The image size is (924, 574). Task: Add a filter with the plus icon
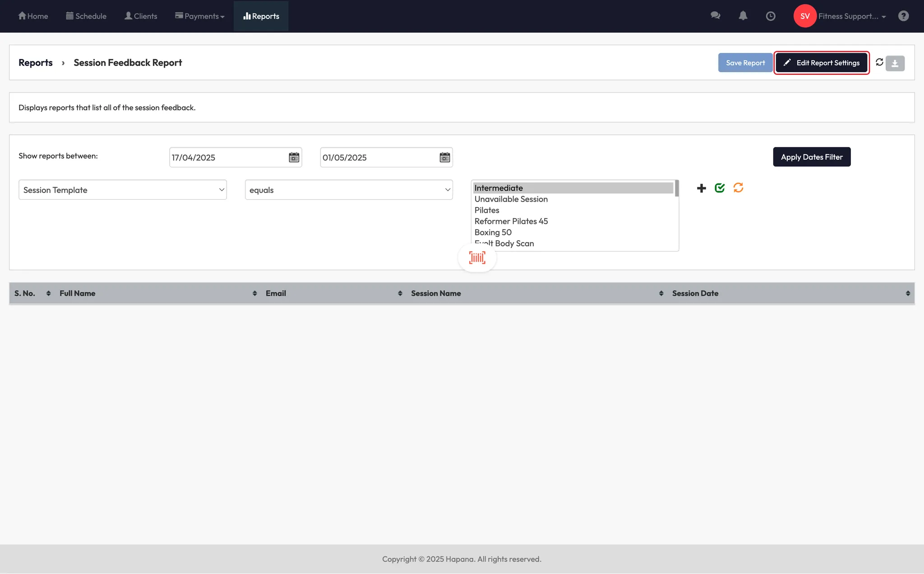pos(701,188)
